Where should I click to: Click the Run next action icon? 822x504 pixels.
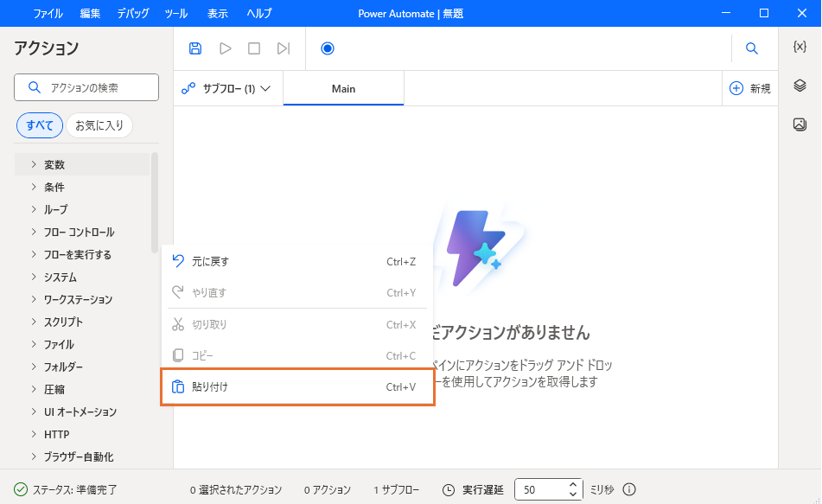(x=283, y=48)
